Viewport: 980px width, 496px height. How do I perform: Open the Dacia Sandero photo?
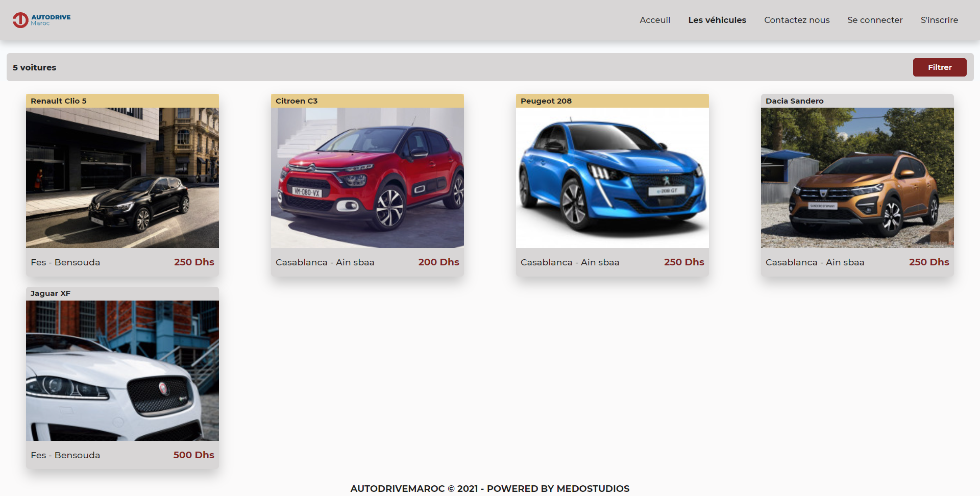pyautogui.click(x=857, y=178)
